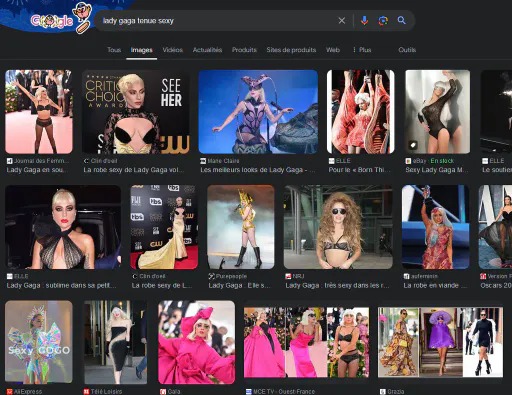Click the aufeminin source label

[x=420, y=276]
